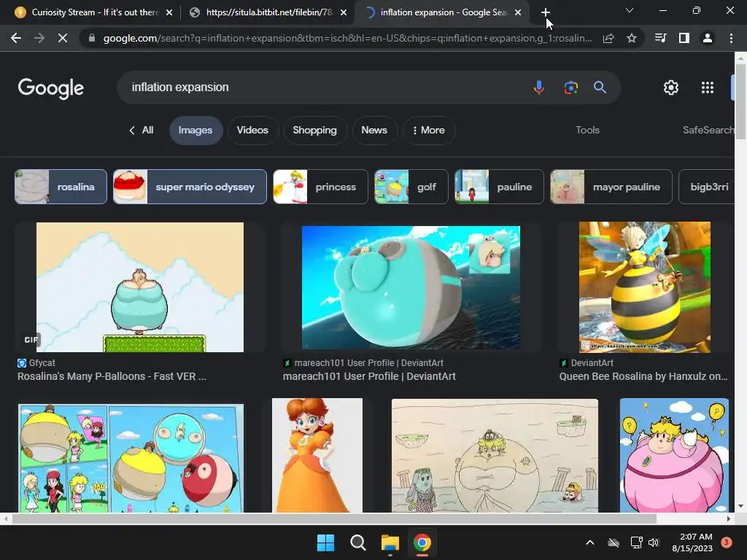
Task: Open a new tab with plus button
Action: pyautogui.click(x=546, y=12)
